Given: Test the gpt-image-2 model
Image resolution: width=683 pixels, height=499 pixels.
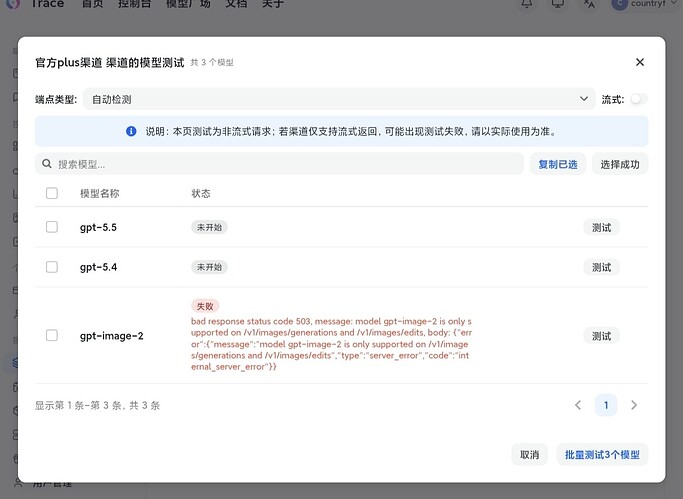Looking at the screenshot, I should point(601,336).
